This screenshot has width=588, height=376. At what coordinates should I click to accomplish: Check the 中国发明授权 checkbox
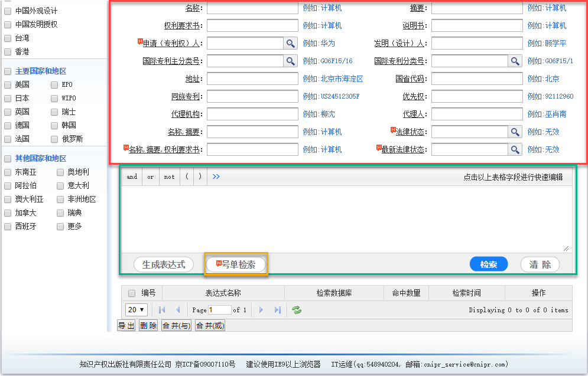[x=8, y=25]
